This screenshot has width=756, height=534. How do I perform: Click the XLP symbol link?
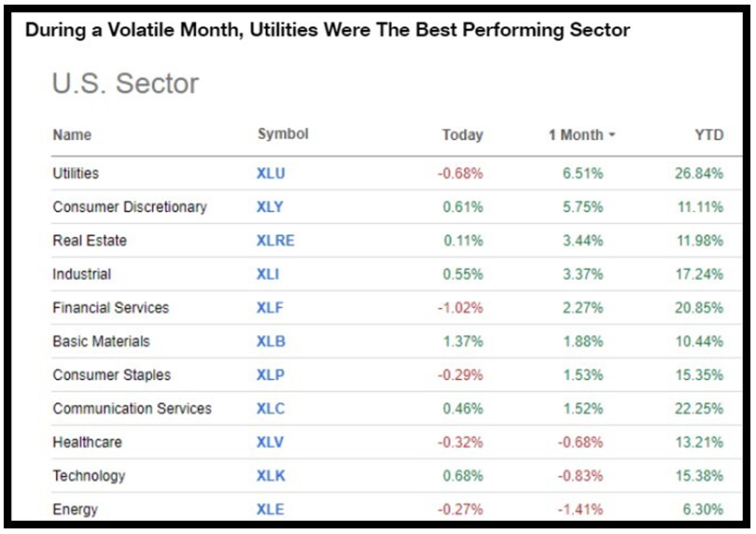271,375
